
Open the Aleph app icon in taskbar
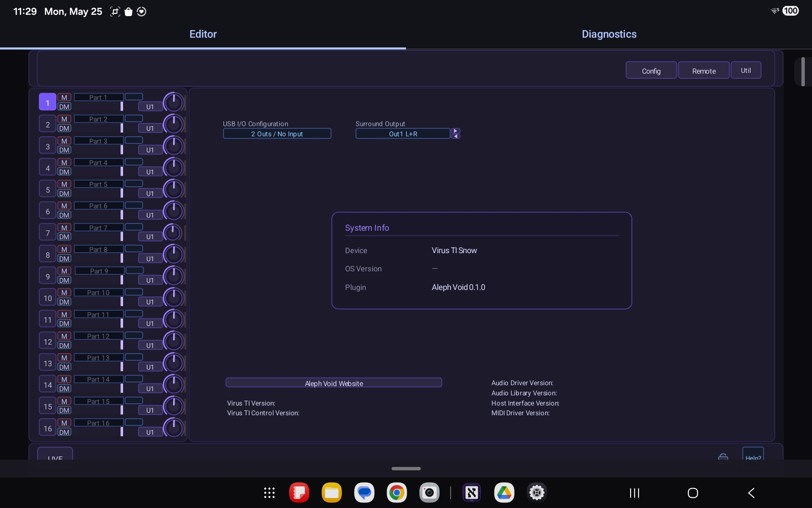(472, 493)
